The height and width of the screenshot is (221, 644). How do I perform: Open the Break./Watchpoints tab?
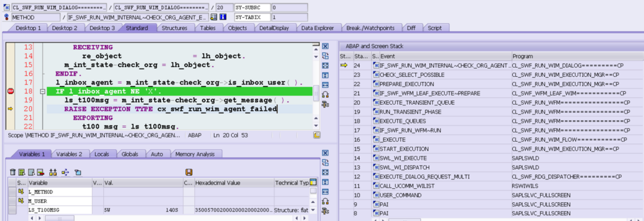tap(371, 28)
